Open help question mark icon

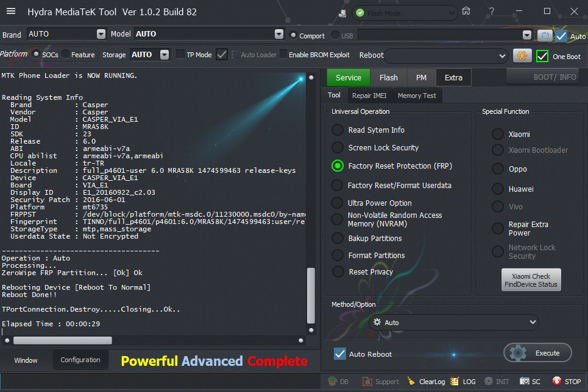click(492, 11)
